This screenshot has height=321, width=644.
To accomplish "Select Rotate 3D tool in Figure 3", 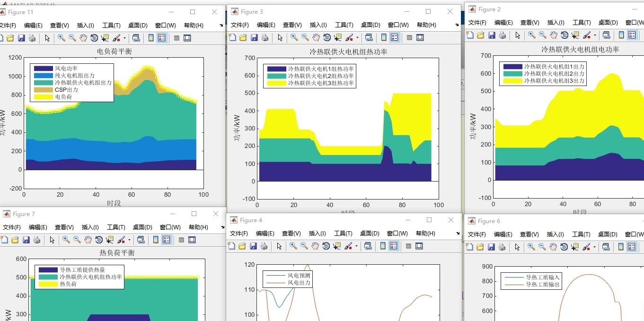I will click(x=327, y=37).
